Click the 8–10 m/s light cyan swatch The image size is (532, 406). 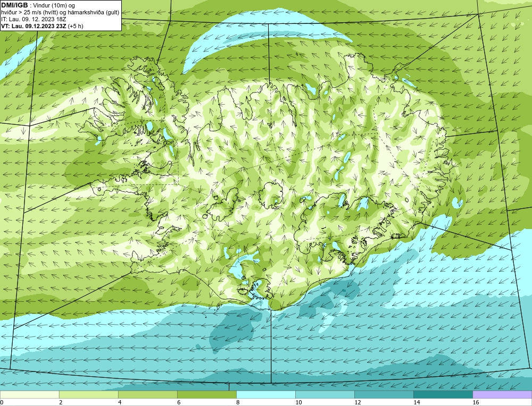(x=265, y=394)
